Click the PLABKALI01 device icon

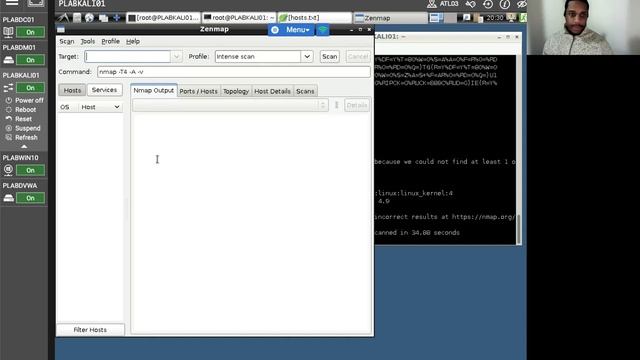click(8, 88)
